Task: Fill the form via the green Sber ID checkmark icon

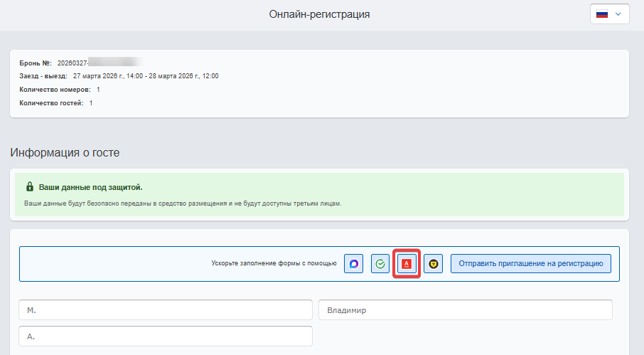Action: tap(380, 264)
